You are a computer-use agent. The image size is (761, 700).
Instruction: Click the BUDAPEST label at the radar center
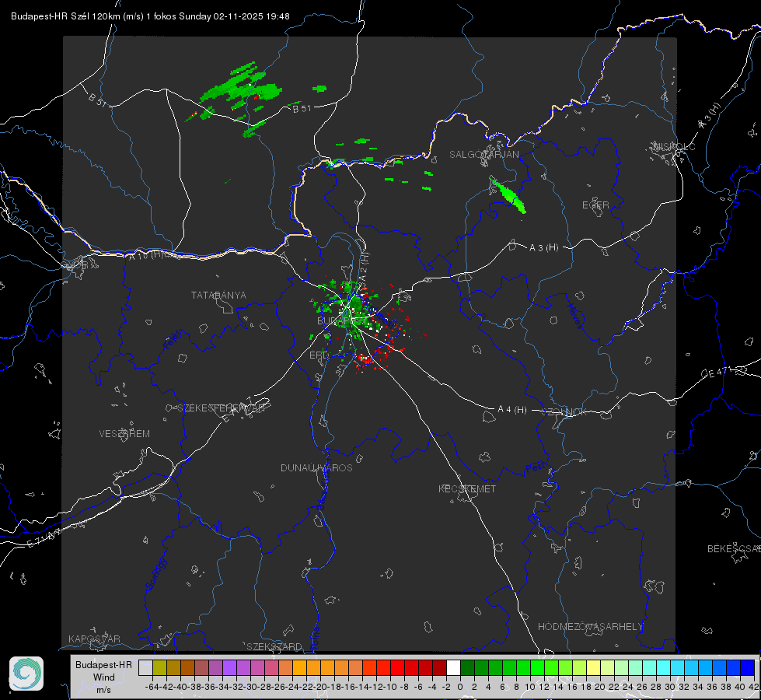point(342,320)
